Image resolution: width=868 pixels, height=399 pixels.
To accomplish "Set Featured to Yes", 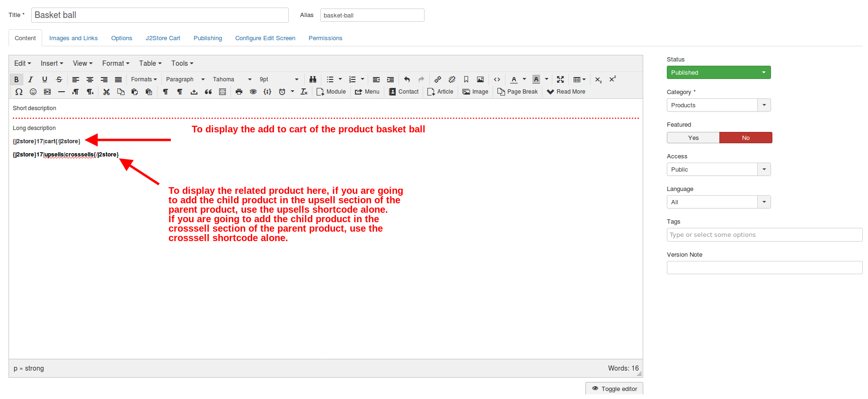I will [x=693, y=138].
